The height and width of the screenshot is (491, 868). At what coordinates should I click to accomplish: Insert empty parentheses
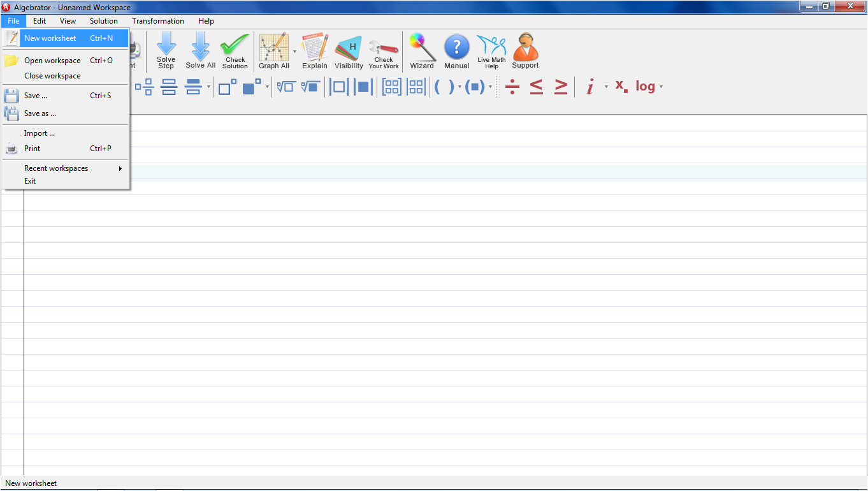pos(444,87)
